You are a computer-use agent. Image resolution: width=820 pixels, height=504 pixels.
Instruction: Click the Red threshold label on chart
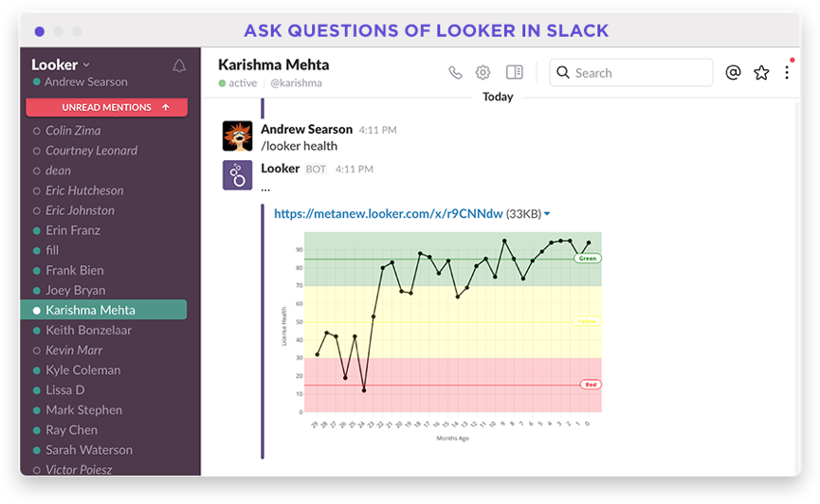(x=590, y=385)
